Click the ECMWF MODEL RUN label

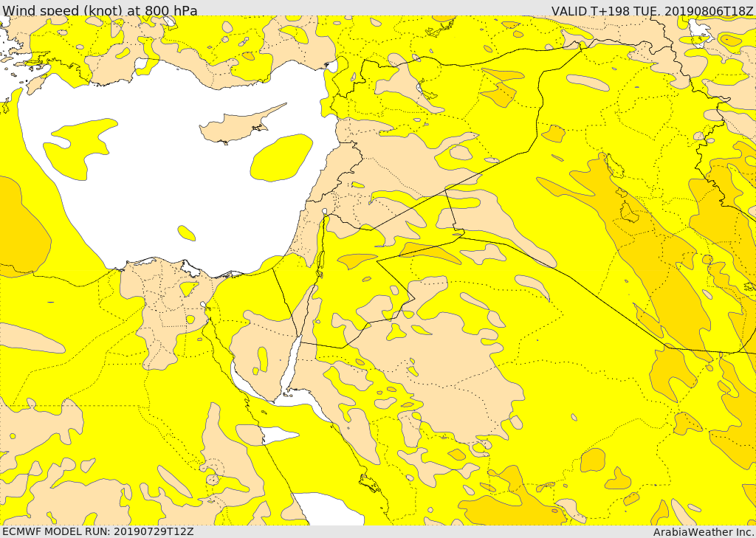tap(98, 531)
